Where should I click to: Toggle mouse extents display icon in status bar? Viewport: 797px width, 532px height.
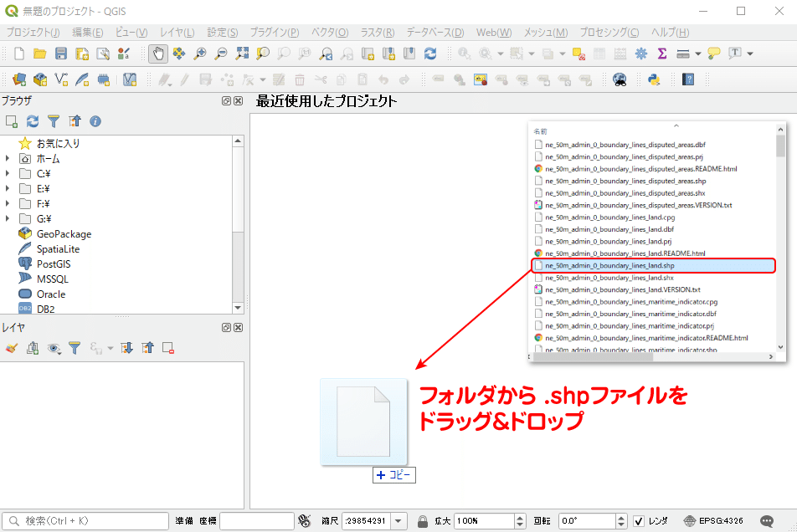click(304, 521)
